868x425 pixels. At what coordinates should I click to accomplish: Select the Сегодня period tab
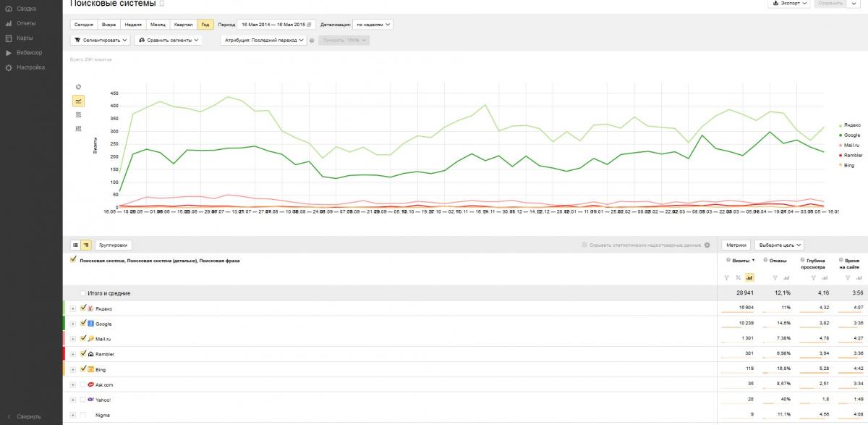click(83, 24)
